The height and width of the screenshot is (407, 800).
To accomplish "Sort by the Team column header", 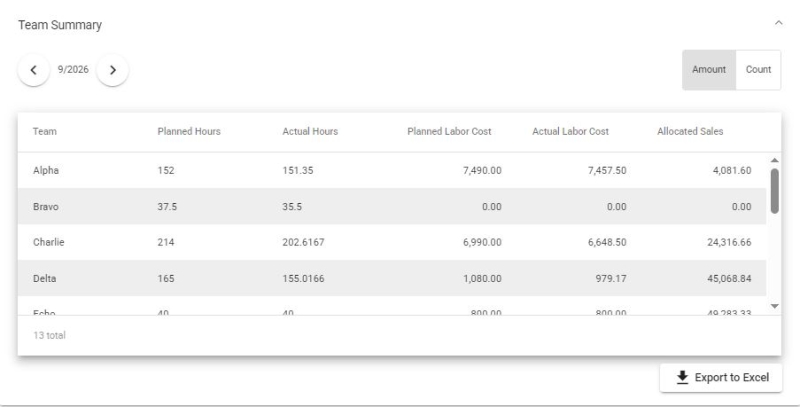I will (45, 132).
